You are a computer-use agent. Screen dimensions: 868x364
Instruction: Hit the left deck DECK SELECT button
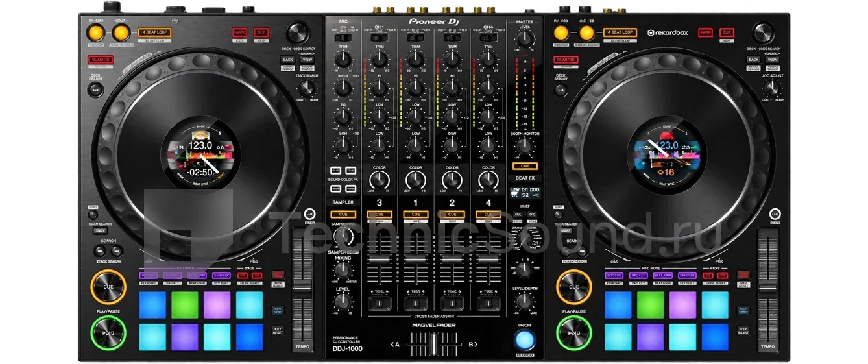(96, 90)
